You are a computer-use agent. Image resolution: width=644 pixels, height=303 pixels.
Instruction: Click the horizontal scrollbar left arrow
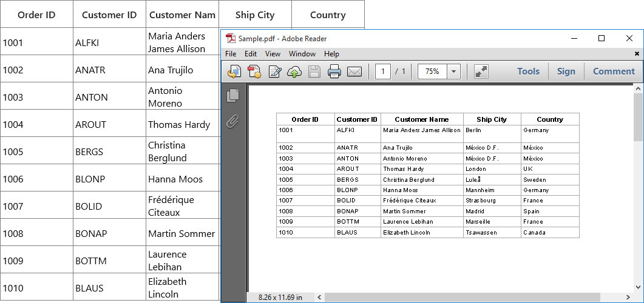pyautogui.click(x=319, y=297)
